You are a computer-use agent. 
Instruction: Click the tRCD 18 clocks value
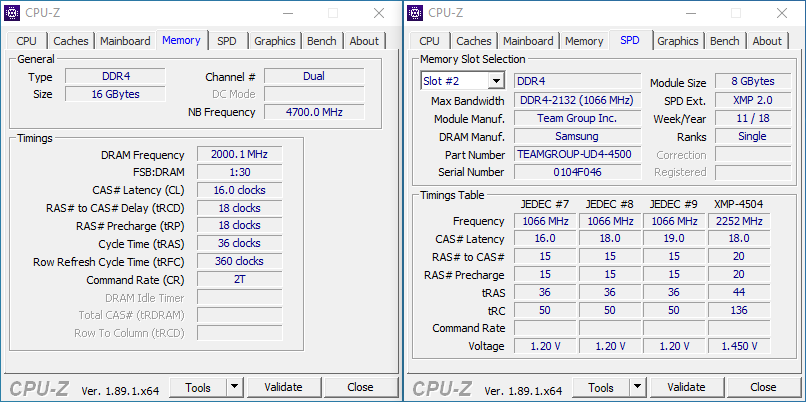click(240, 208)
